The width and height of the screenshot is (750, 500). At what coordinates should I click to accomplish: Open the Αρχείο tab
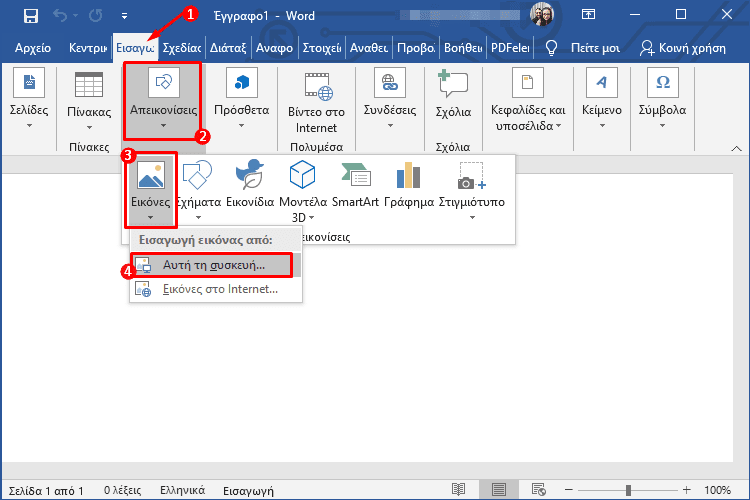(33, 48)
